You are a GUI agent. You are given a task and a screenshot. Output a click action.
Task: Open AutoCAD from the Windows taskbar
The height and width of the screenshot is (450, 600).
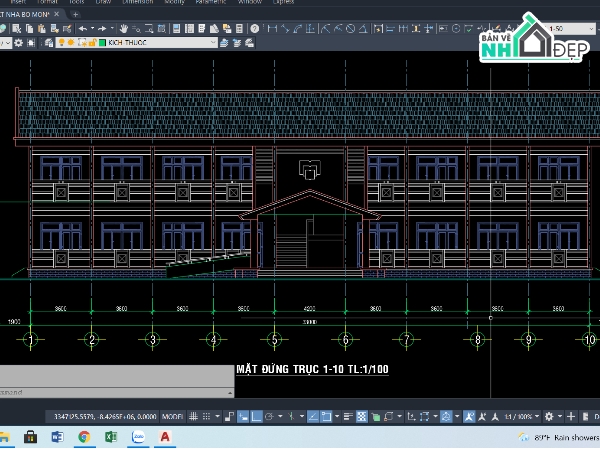pos(165,437)
